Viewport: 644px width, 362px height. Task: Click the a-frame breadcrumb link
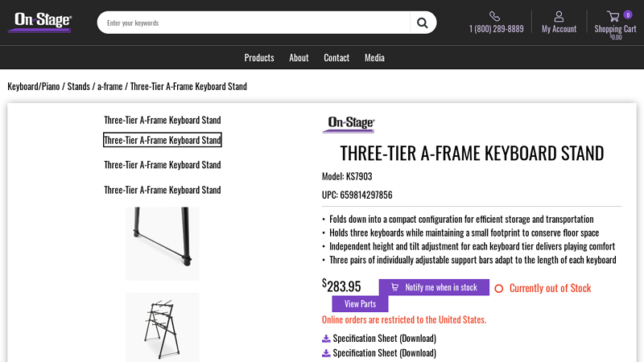coord(110,86)
